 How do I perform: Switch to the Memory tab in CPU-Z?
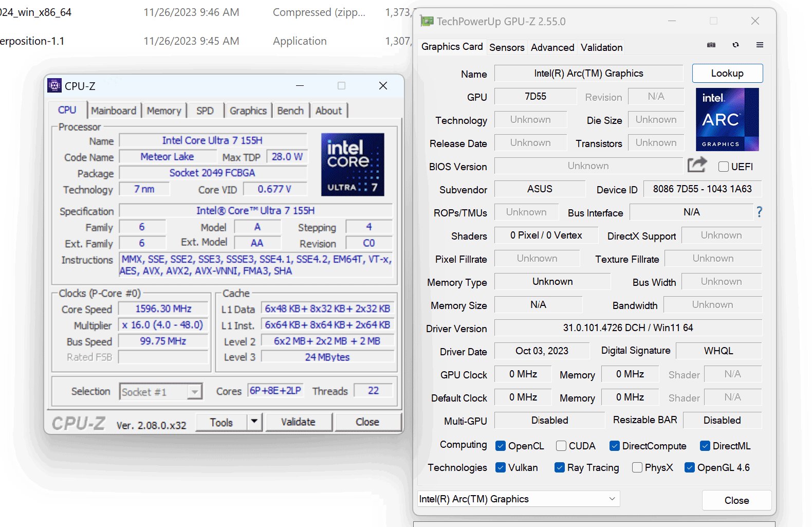click(x=164, y=111)
